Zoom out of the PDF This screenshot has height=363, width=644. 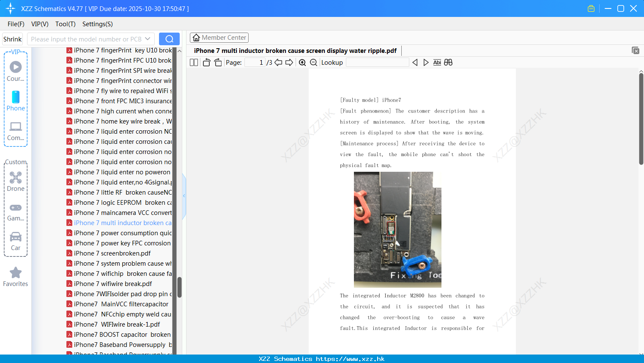pyautogui.click(x=314, y=63)
